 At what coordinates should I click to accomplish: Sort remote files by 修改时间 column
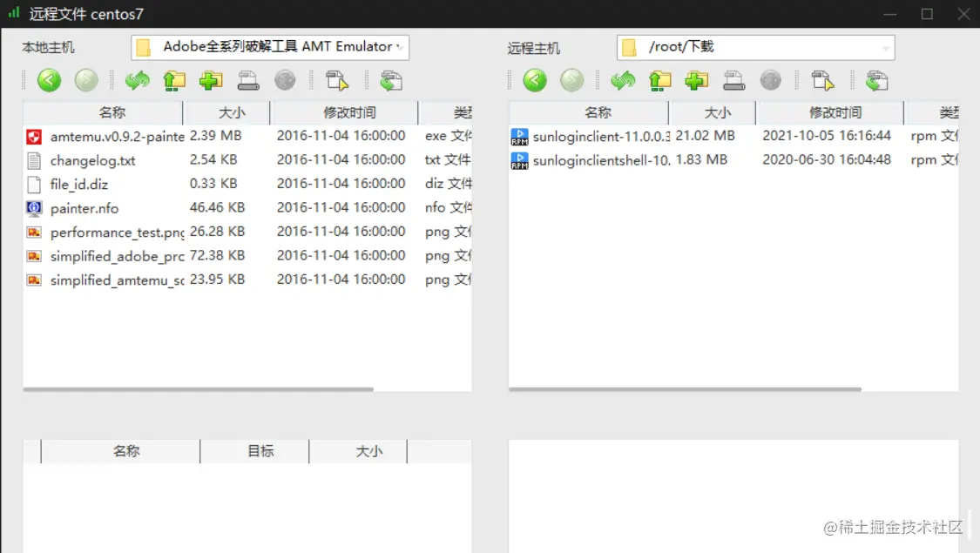coord(830,112)
